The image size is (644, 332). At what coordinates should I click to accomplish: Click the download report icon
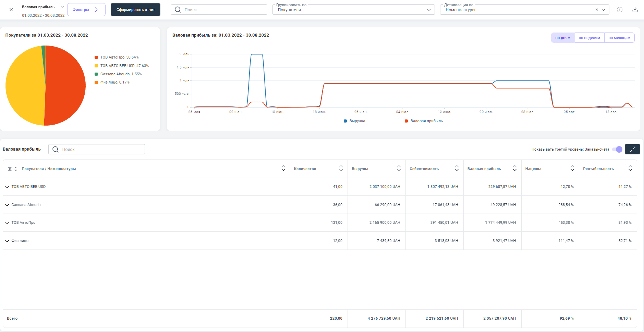click(635, 10)
